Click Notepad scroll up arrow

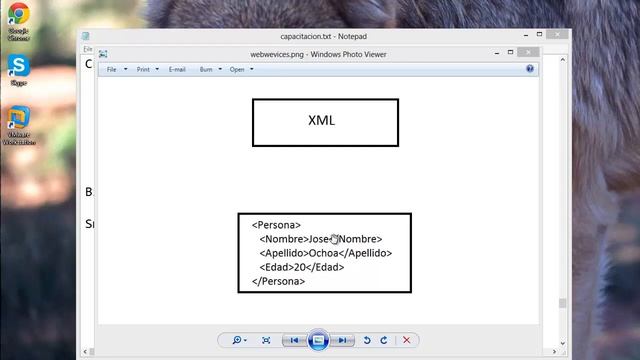point(562,60)
